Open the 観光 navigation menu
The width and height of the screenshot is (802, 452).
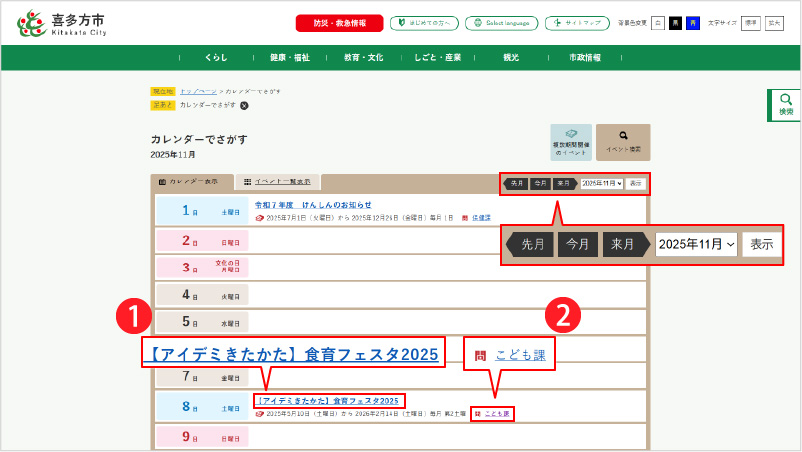[x=511, y=58]
